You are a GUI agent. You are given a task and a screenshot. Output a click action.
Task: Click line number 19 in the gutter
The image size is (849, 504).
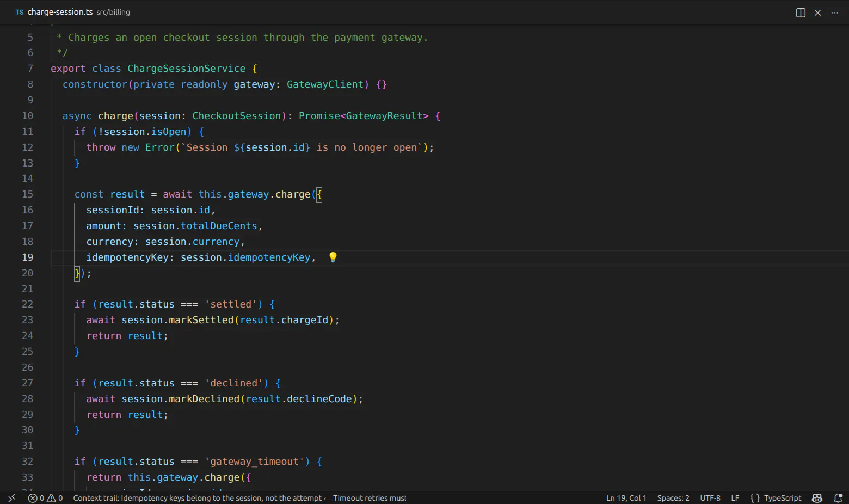(27, 257)
